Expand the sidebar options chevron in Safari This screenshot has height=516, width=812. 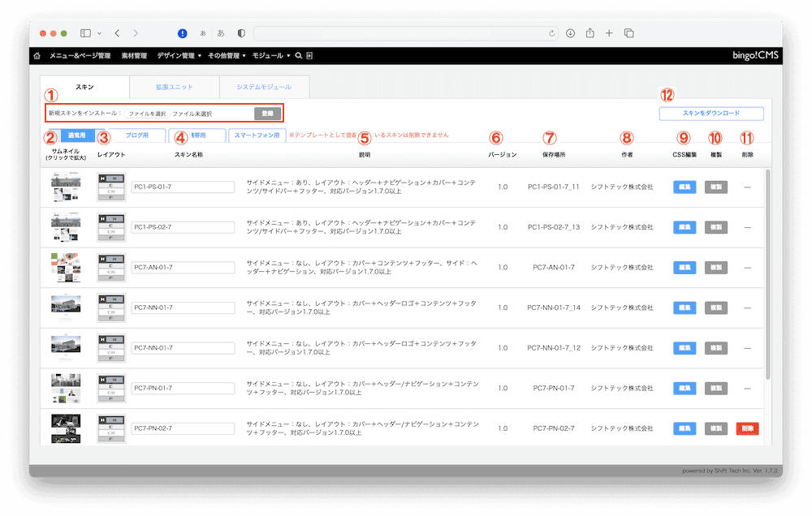[99, 33]
